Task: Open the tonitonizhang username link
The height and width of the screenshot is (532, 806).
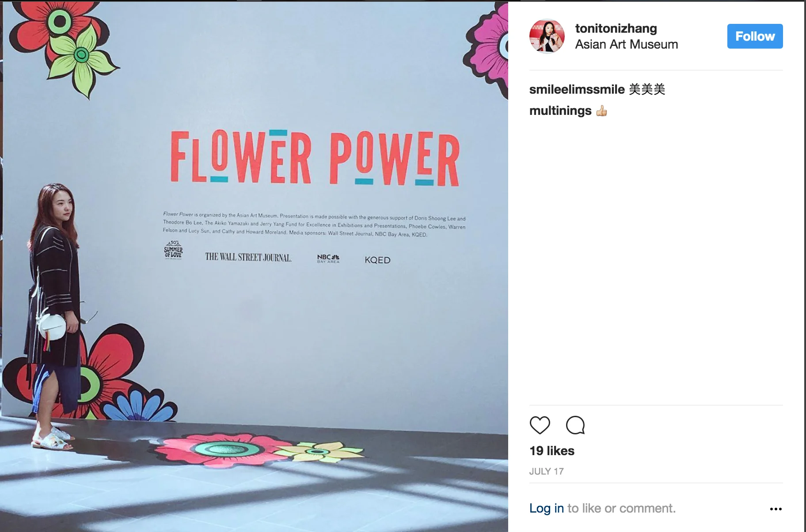Action: pyautogui.click(x=616, y=28)
